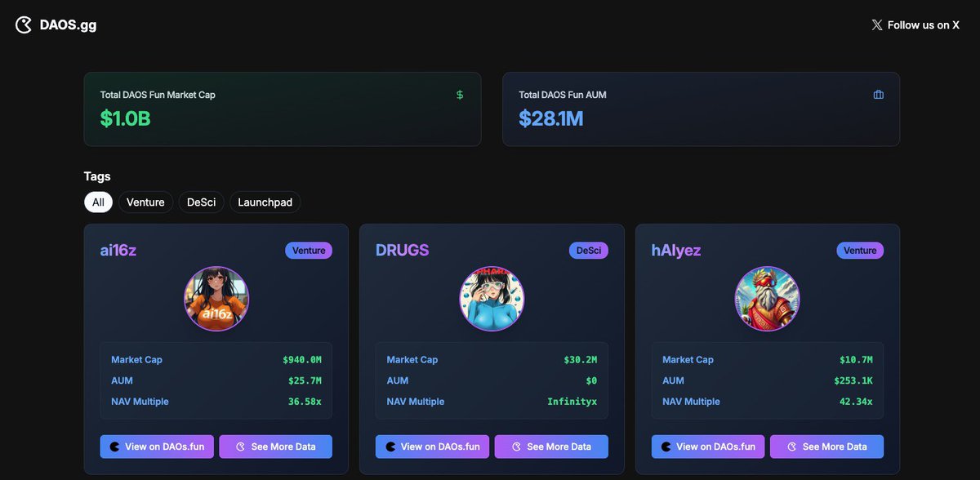Viewport: 980px width, 480px height.
Task: Click the DeSci badge on DRUGS card
Action: click(x=589, y=250)
